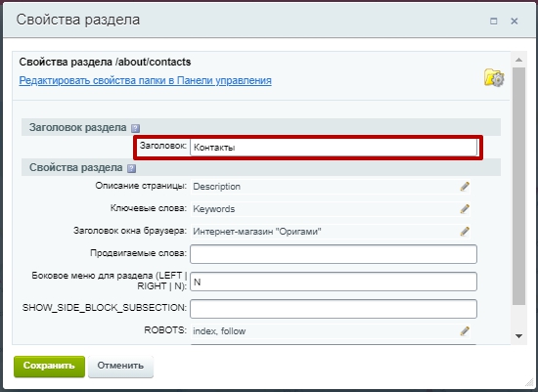538x392 pixels.
Task: Click the pencil icon for Описание страницы
Action: pyautogui.click(x=465, y=187)
